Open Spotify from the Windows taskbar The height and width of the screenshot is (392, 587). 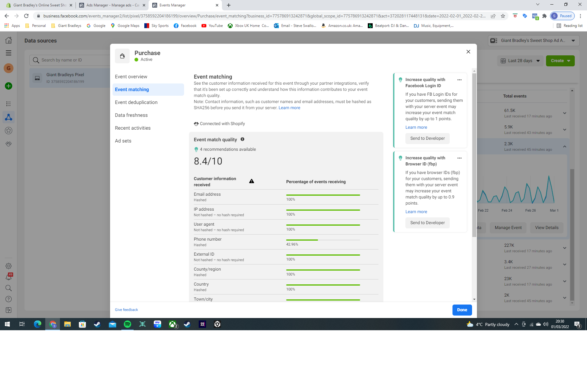pyautogui.click(x=127, y=324)
